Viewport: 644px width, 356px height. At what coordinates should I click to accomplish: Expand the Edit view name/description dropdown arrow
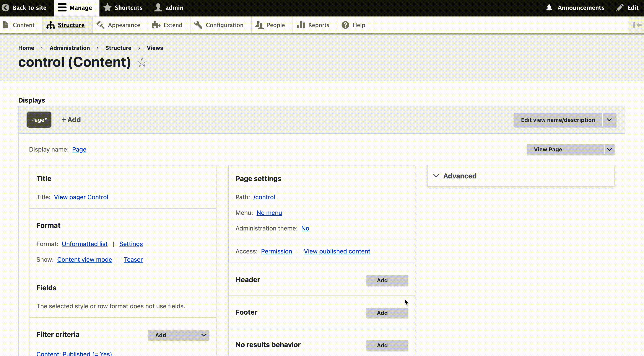[609, 120]
